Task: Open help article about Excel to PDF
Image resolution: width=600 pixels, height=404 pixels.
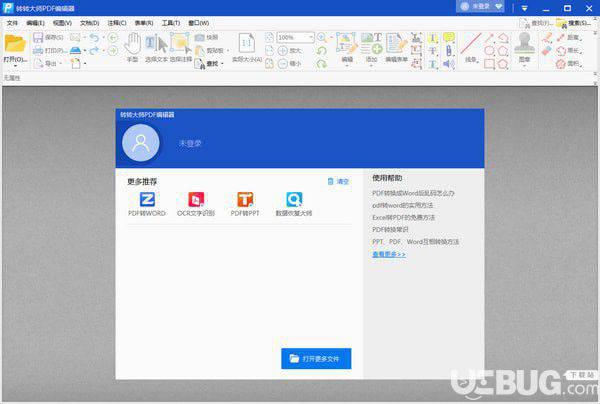Action: (x=403, y=217)
